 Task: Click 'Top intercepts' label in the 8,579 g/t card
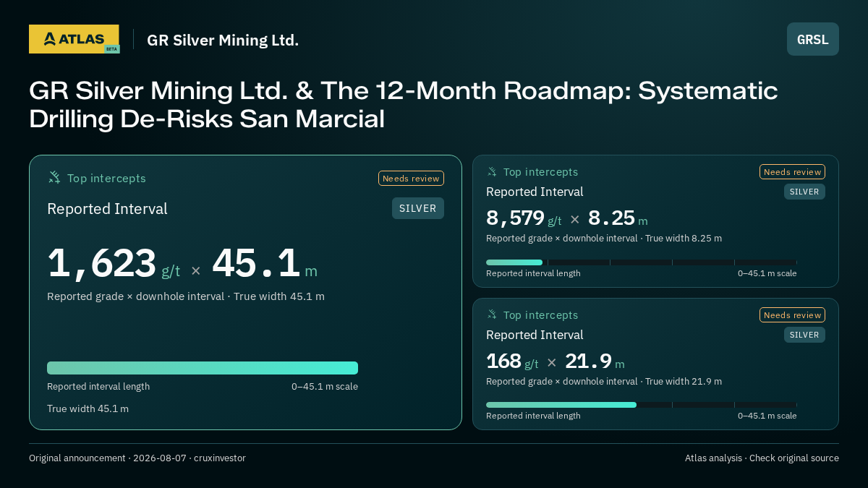[x=540, y=172]
